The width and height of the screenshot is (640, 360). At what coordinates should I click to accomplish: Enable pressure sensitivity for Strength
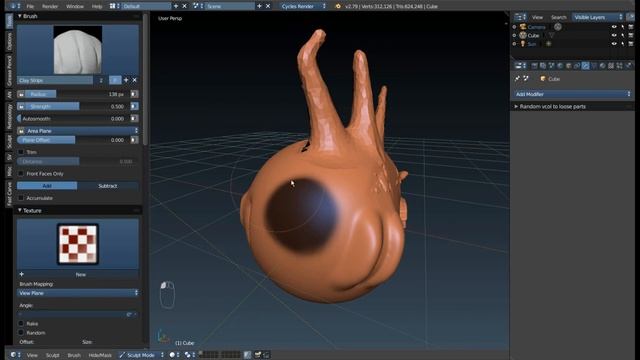click(x=134, y=107)
